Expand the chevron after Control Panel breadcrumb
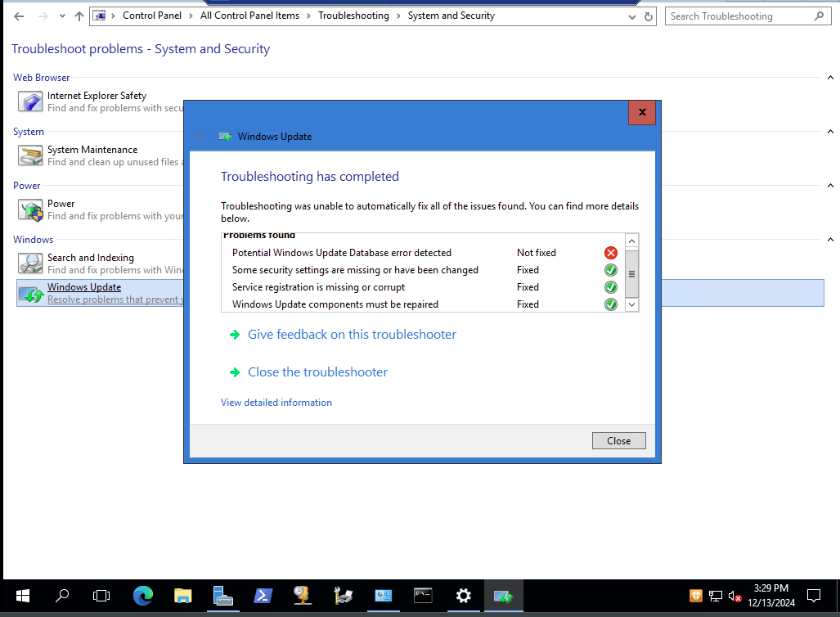This screenshot has width=840, height=617. (191, 16)
